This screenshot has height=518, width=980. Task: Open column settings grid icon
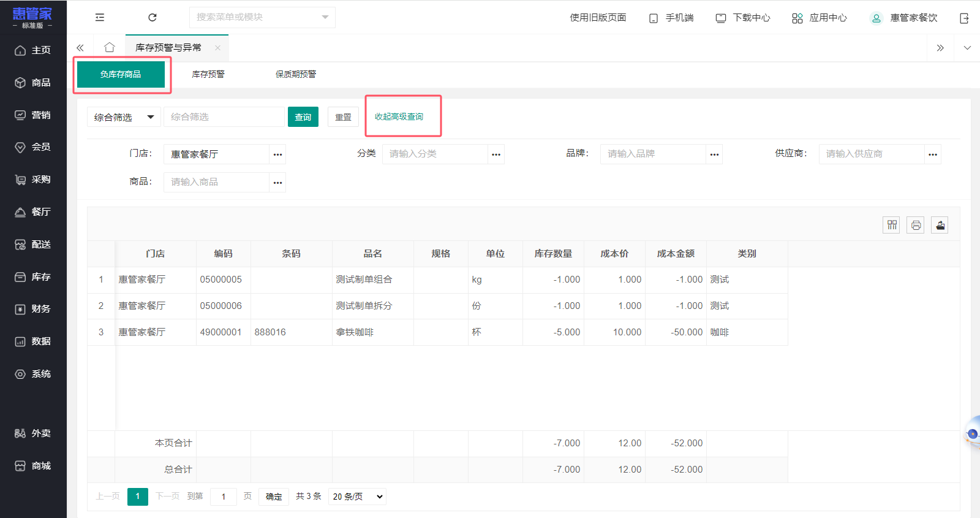[891, 225]
